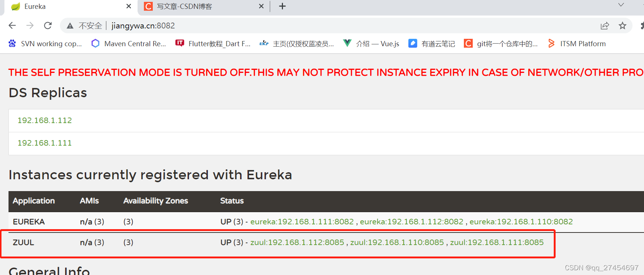
Task: Open the tab search dropdown chevron
Action: (621, 5)
